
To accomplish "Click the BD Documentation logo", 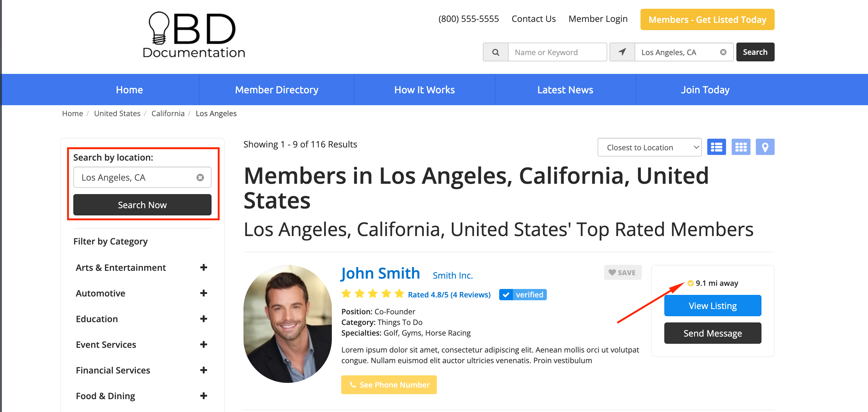I will click(194, 35).
